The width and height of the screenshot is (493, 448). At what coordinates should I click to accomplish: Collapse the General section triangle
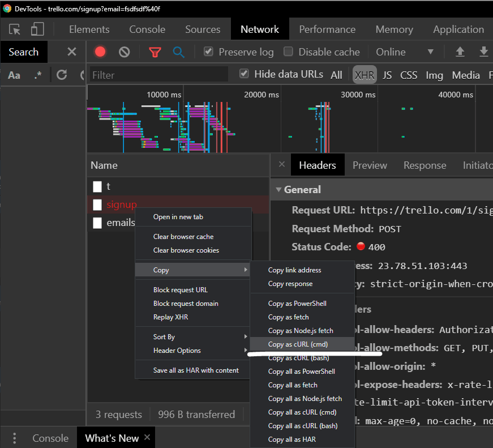278,189
